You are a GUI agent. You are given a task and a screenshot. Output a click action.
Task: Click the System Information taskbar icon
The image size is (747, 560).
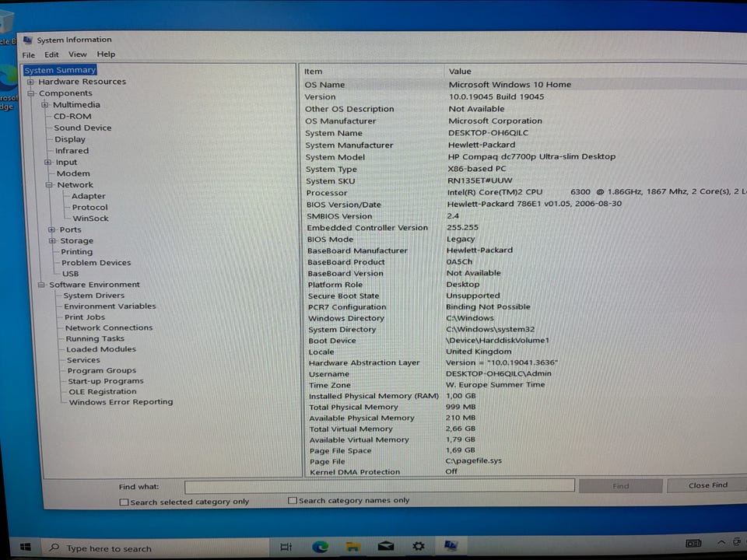[451, 545]
